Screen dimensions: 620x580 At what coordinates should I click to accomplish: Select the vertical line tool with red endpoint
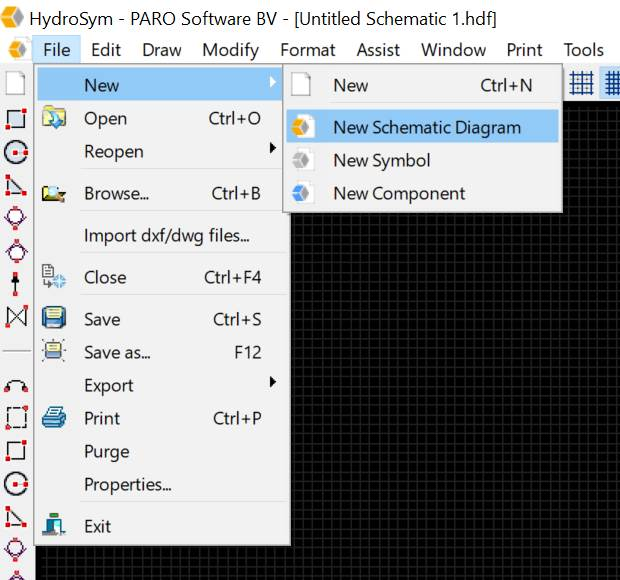(x=15, y=284)
